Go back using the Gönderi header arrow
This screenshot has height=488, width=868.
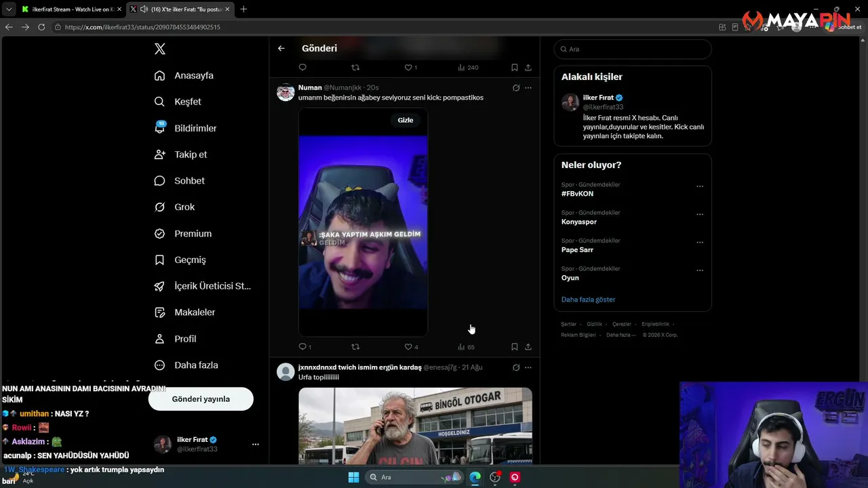coord(281,48)
